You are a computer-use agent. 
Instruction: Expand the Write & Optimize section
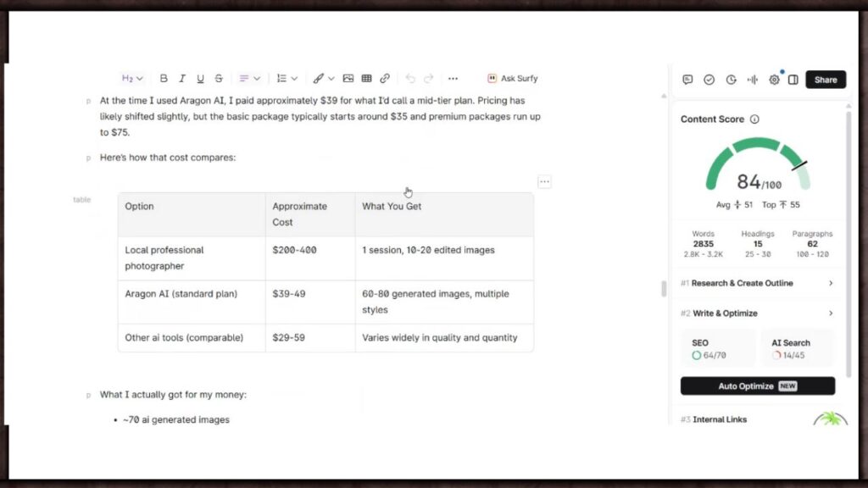point(757,313)
